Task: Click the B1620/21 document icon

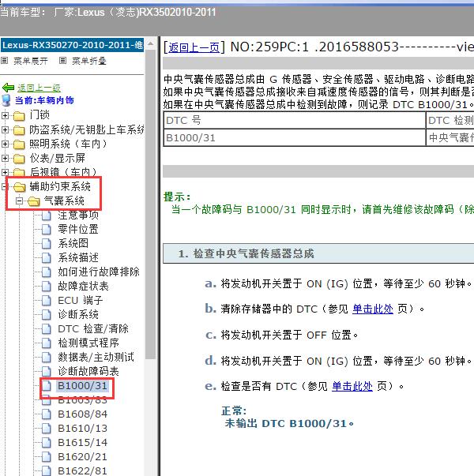Action: [46, 457]
